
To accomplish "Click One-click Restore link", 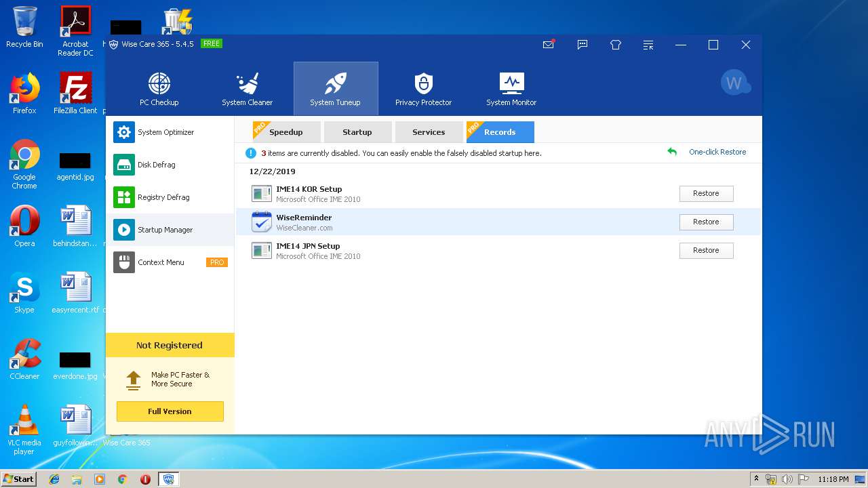I will [717, 152].
